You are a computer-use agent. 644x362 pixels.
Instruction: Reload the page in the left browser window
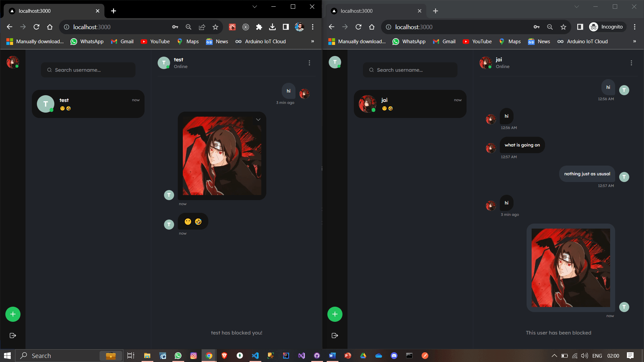[x=37, y=27]
